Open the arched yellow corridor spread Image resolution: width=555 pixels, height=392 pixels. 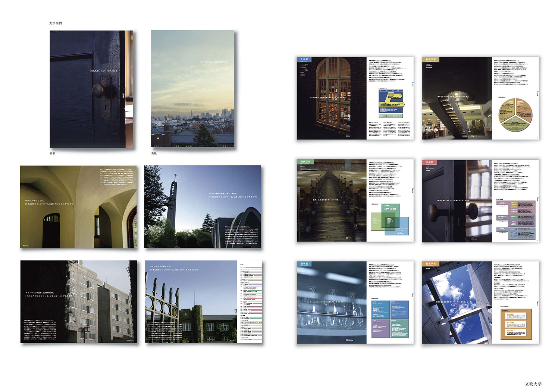click(x=78, y=207)
